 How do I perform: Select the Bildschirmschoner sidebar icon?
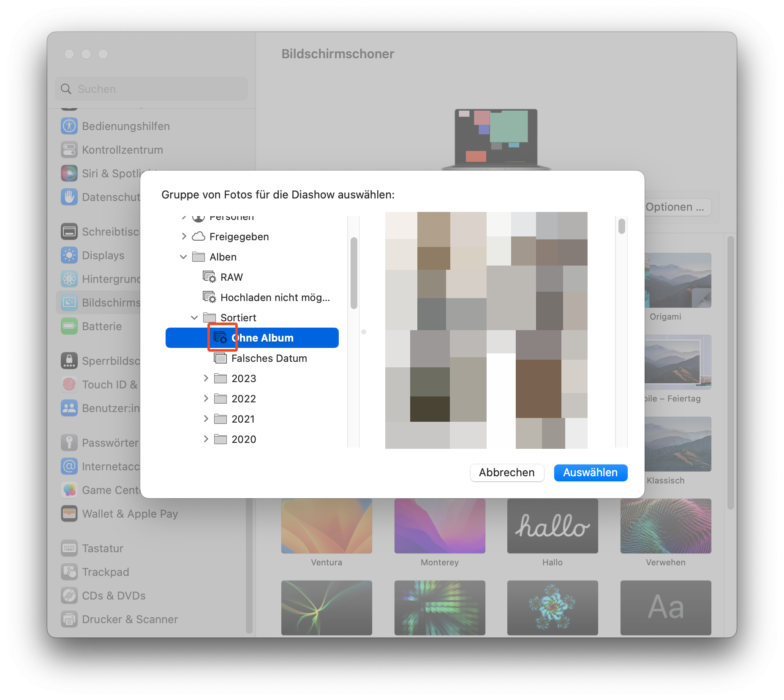[69, 302]
